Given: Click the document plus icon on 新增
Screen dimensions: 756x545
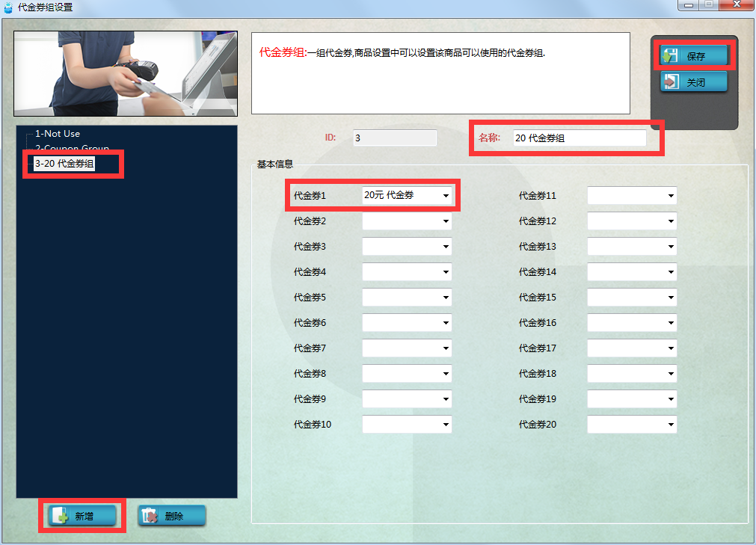Looking at the screenshot, I should tap(60, 516).
